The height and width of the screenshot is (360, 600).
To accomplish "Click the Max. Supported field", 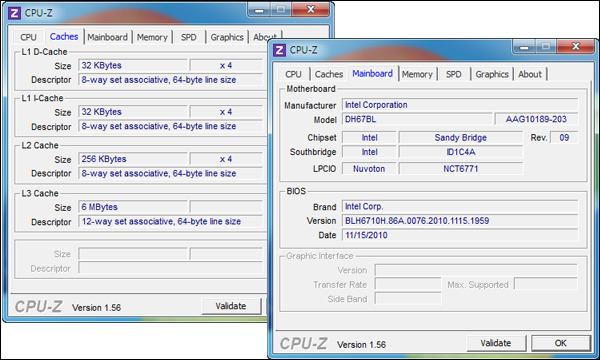I will [546, 284].
